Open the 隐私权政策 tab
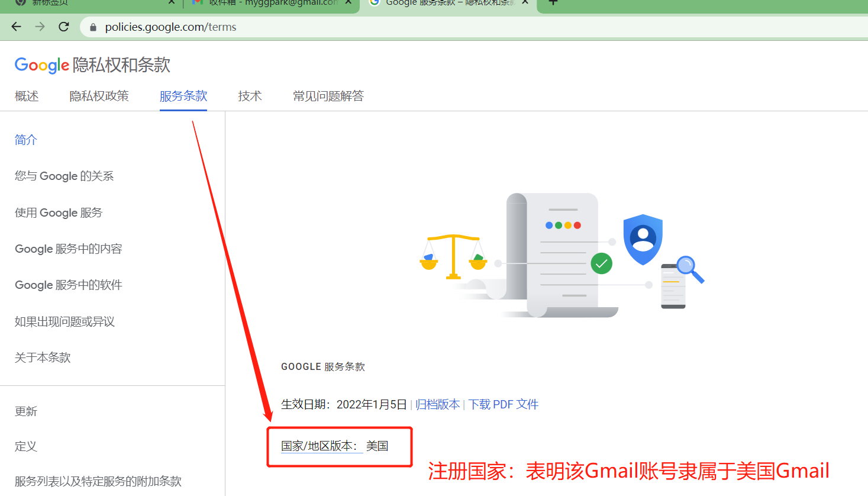Screen dimensions: 868x496 [99, 96]
